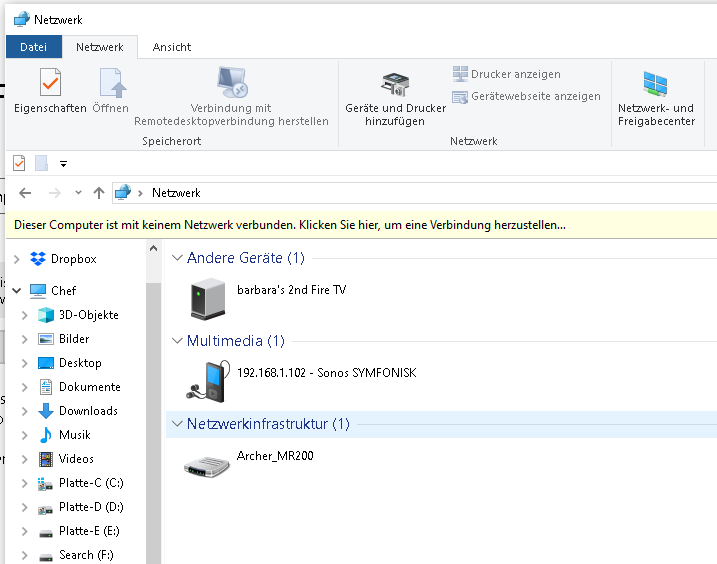Open the 3D-Objekte folder
The width and height of the screenshot is (717, 564).
[x=78, y=315]
